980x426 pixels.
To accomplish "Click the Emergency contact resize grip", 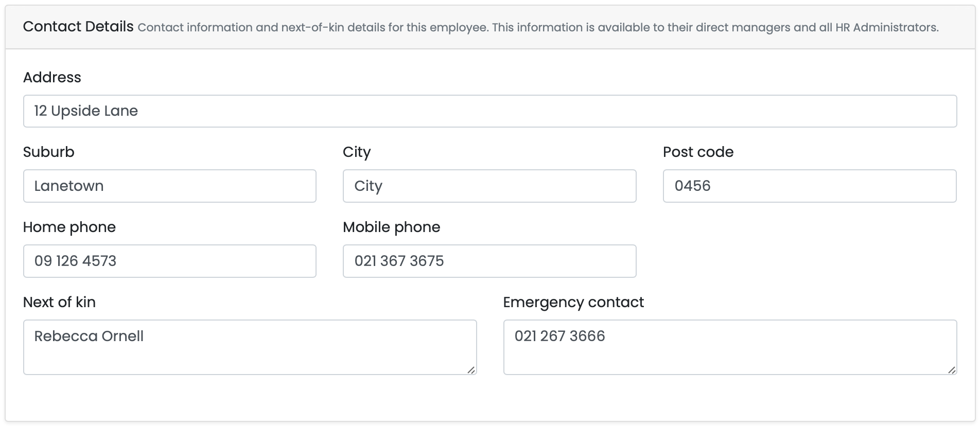I will click(951, 369).
